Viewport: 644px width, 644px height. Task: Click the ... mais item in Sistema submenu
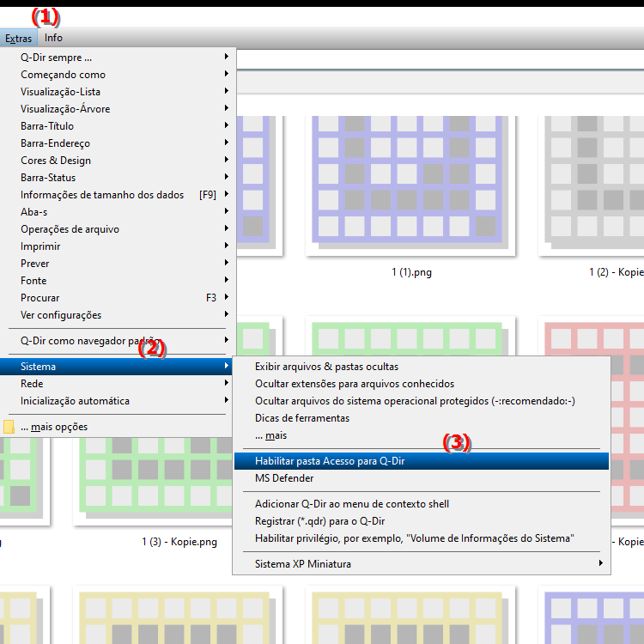pyautogui.click(x=422, y=435)
